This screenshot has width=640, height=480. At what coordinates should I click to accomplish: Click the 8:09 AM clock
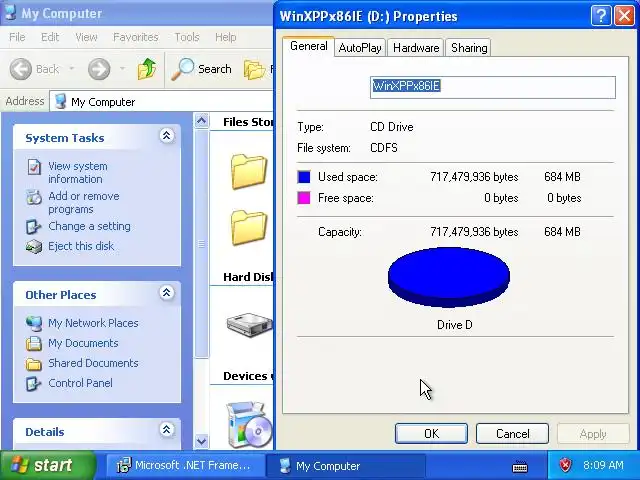[x=603, y=465]
